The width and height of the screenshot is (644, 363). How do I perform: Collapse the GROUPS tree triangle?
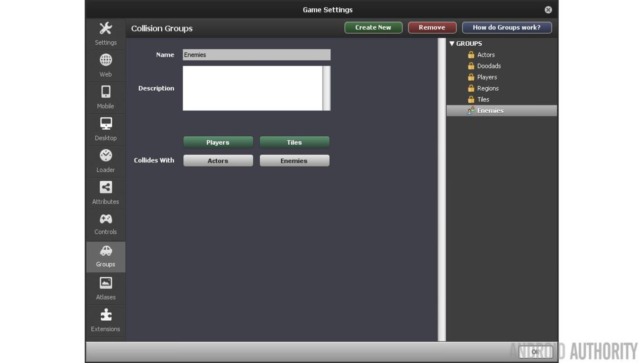point(452,44)
